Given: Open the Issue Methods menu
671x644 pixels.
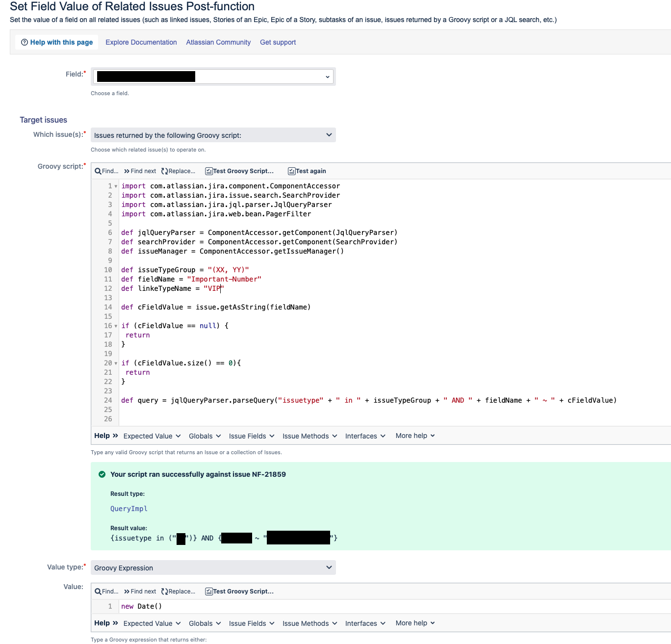Looking at the screenshot, I should coord(309,436).
